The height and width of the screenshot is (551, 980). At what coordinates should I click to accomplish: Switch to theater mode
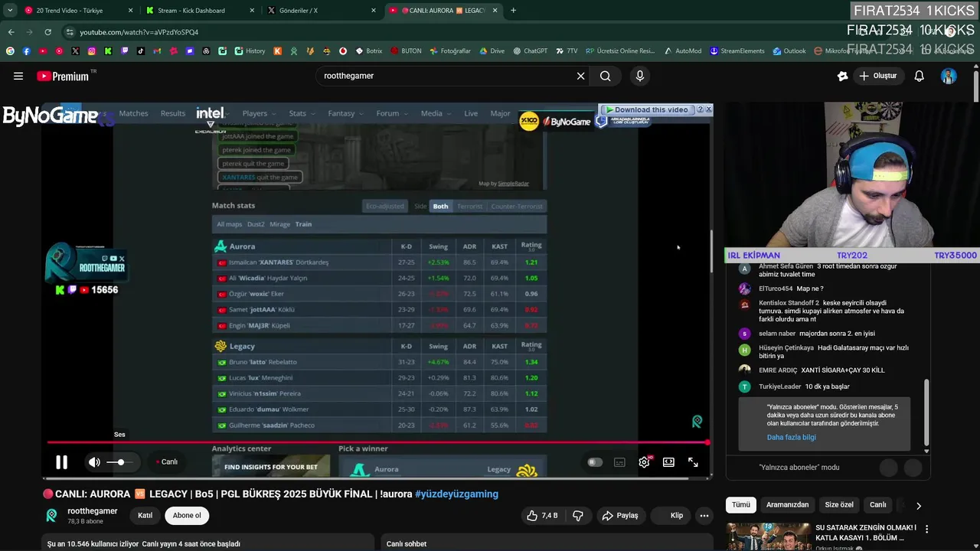coord(668,462)
